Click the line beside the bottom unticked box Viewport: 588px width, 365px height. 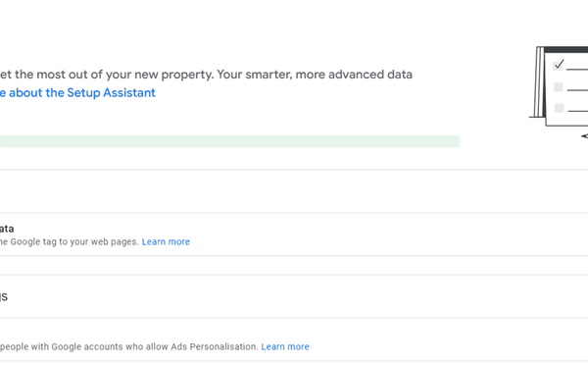click(x=578, y=111)
